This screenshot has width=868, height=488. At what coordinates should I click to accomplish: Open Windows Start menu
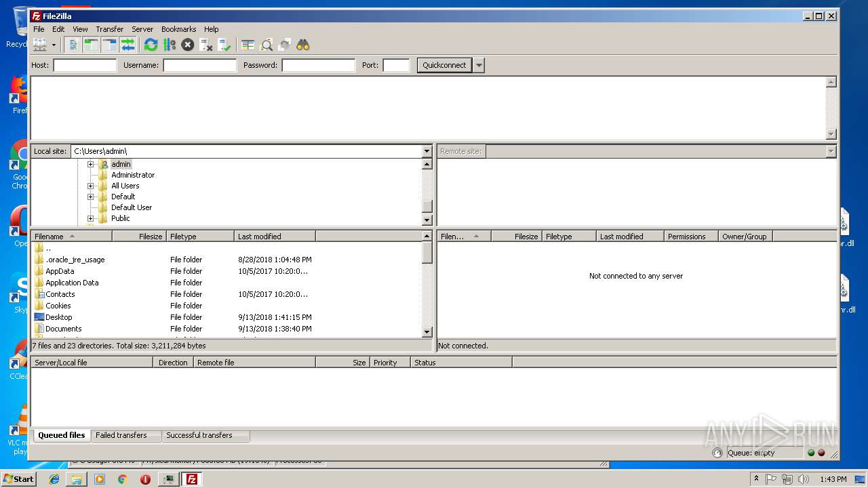click(18, 479)
